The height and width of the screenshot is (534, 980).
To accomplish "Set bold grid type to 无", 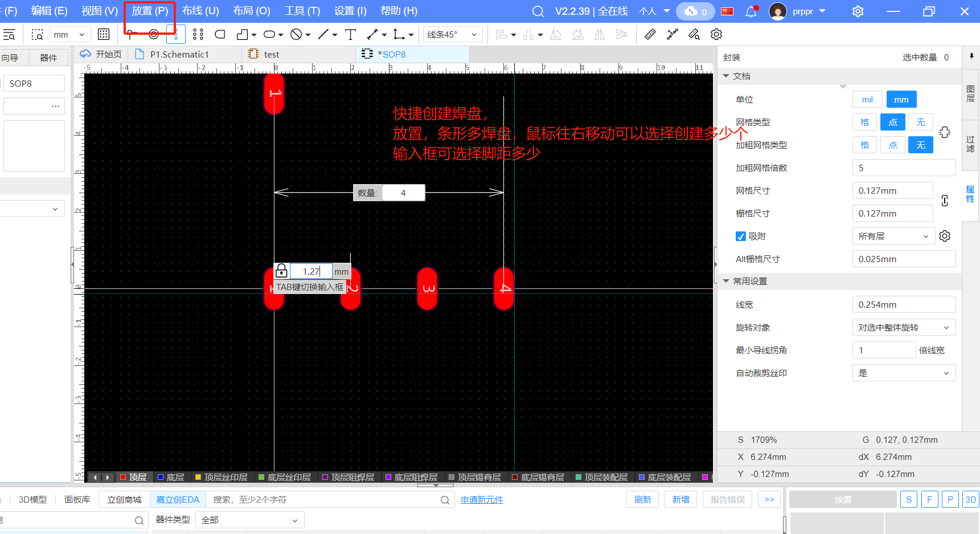I will [921, 145].
